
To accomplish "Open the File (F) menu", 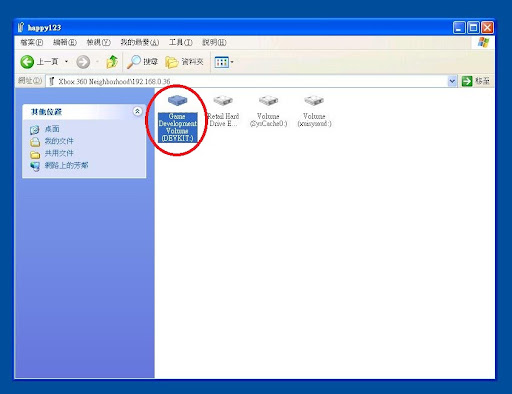I will click(32, 42).
